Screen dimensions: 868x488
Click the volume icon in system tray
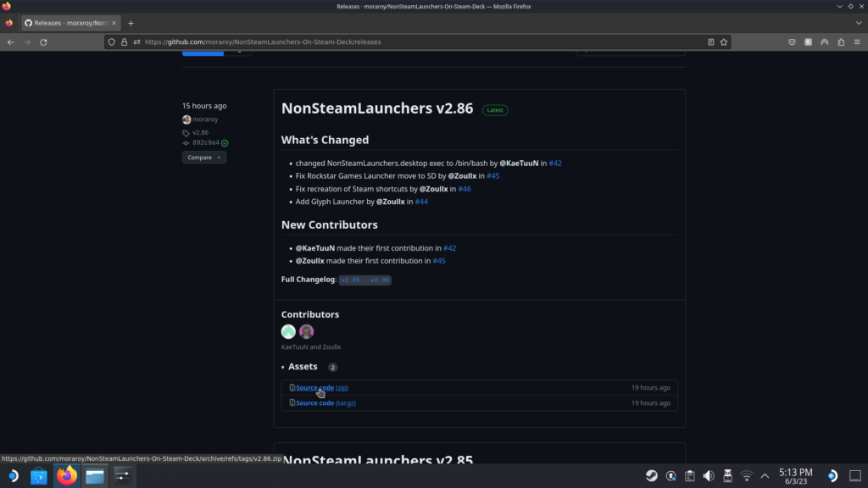click(709, 475)
